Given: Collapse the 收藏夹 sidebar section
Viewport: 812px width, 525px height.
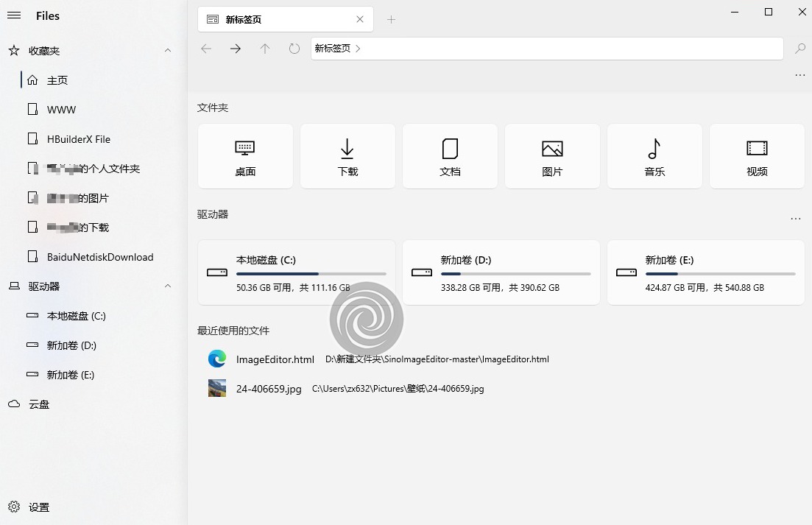Looking at the screenshot, I should (168, 51).
